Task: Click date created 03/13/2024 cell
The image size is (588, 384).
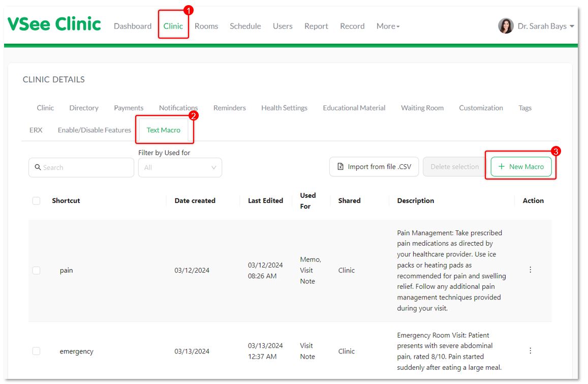Action: click(192, 351)
